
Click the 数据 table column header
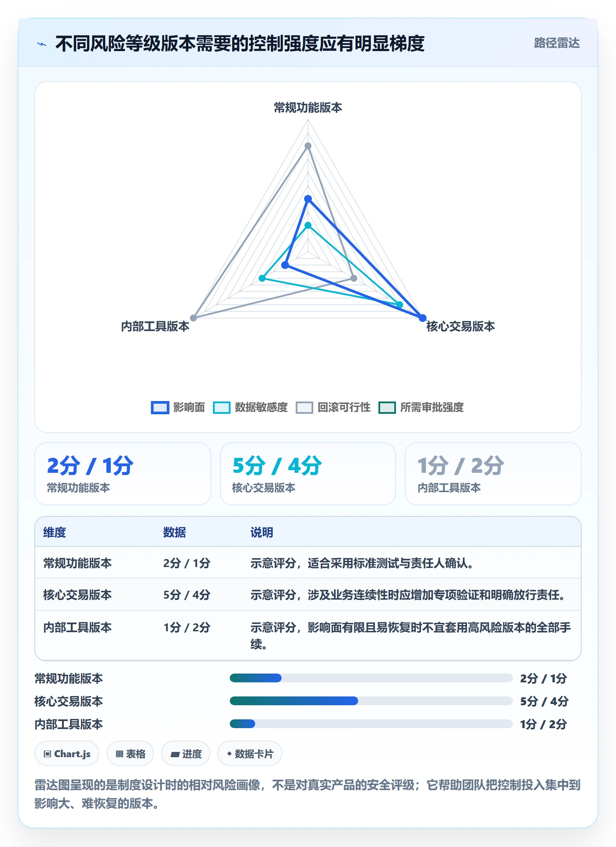175,532
